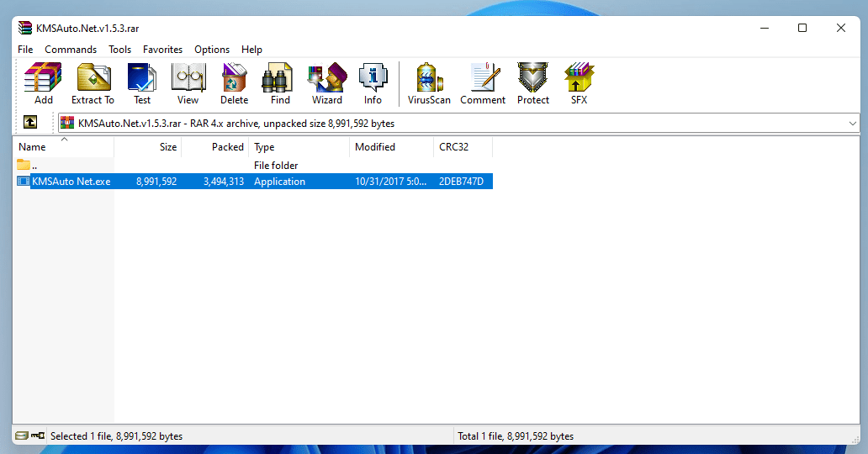Select the KMSAuto Net.exe file name
Image resolution: width=868 pixels, height=454 pixels.
click(x=71, y=181)
